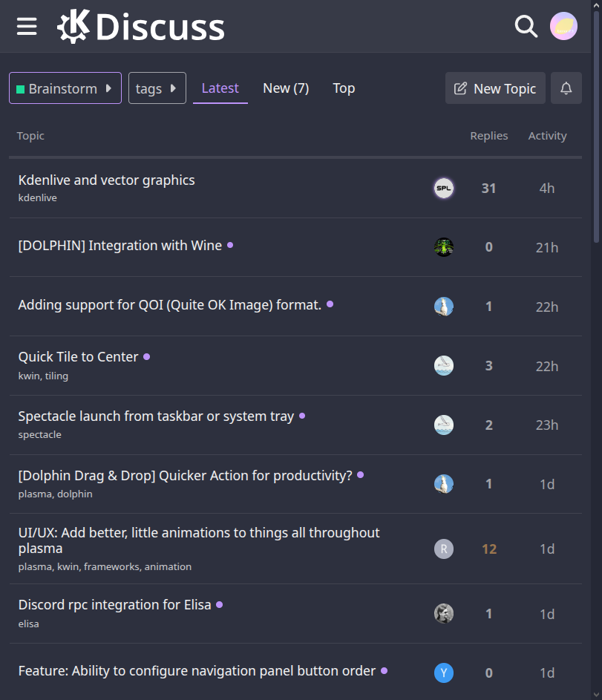Open '[DOLPHIN] Integration with Wine' topic
The height and width of the screenshot is (700, 602).
(120, 245)
